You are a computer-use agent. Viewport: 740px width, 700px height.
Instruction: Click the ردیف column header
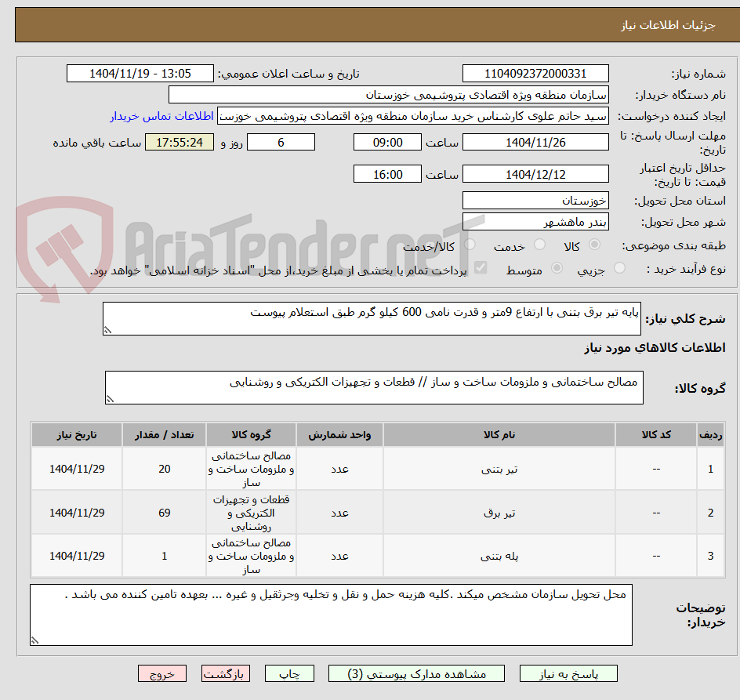[x=710, y=435]
